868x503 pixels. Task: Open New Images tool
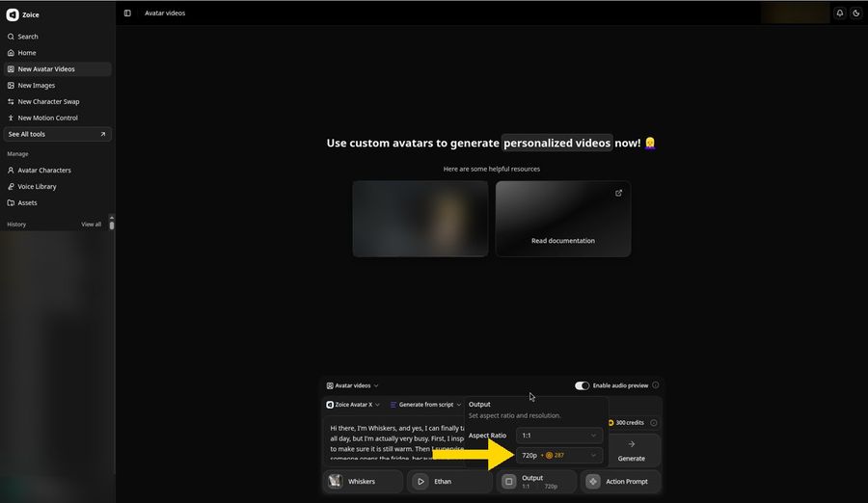(58, 85)
